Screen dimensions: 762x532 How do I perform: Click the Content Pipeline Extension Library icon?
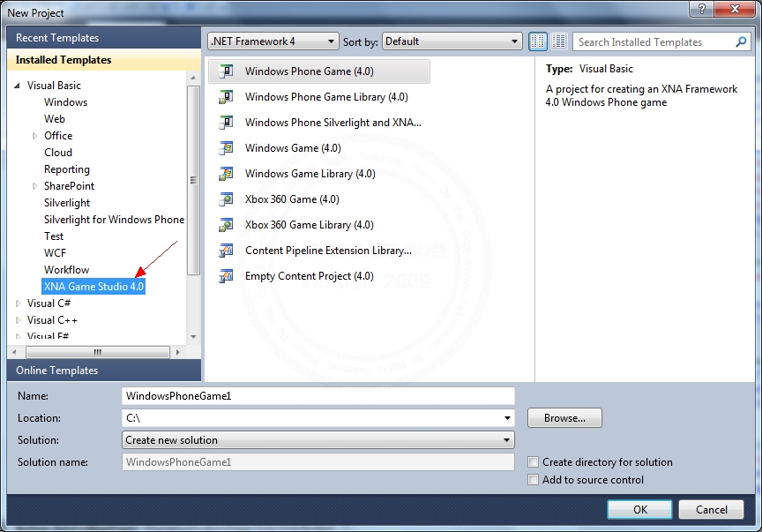[x=226, y=251]
